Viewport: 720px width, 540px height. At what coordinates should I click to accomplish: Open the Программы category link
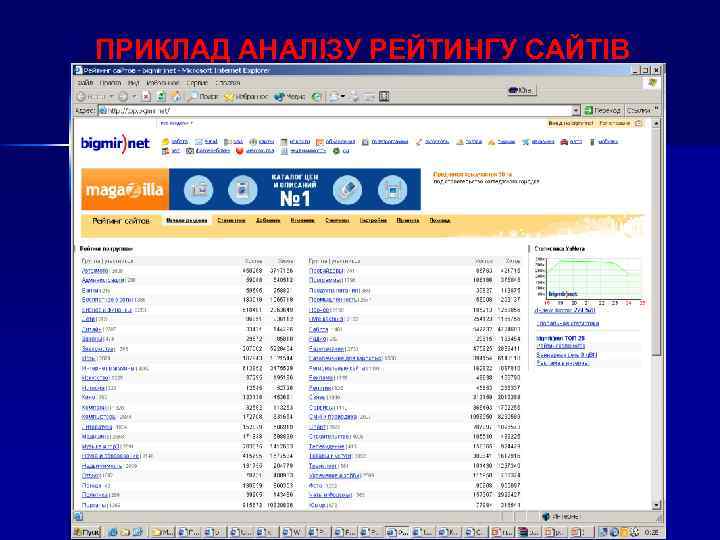pyautogui.click(x=325, y=280)
